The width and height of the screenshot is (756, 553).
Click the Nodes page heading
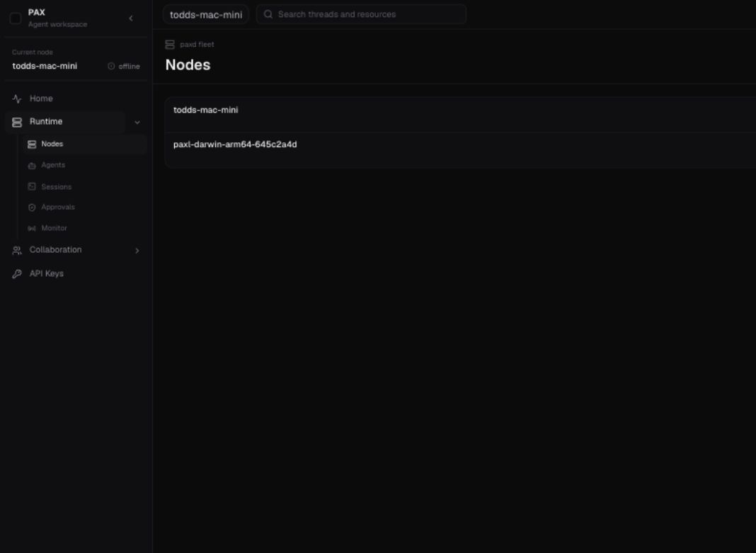pos(188,65)
